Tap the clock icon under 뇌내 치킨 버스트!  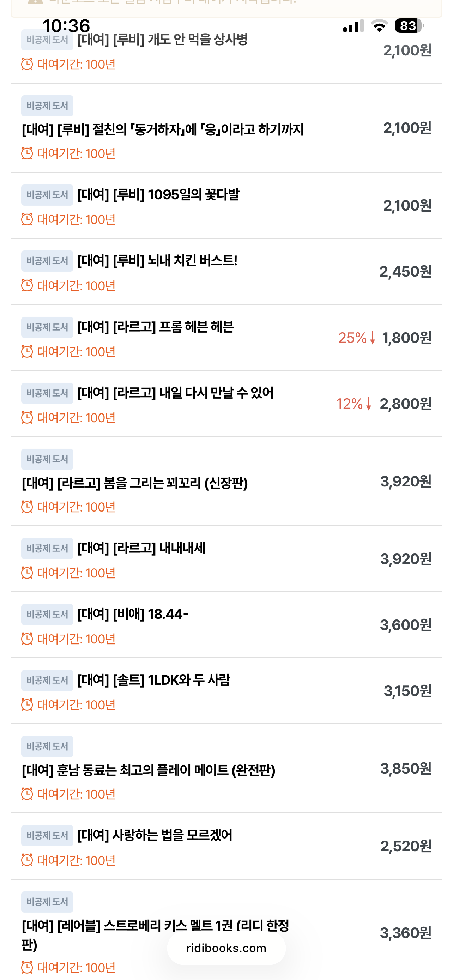pos(27,285)
